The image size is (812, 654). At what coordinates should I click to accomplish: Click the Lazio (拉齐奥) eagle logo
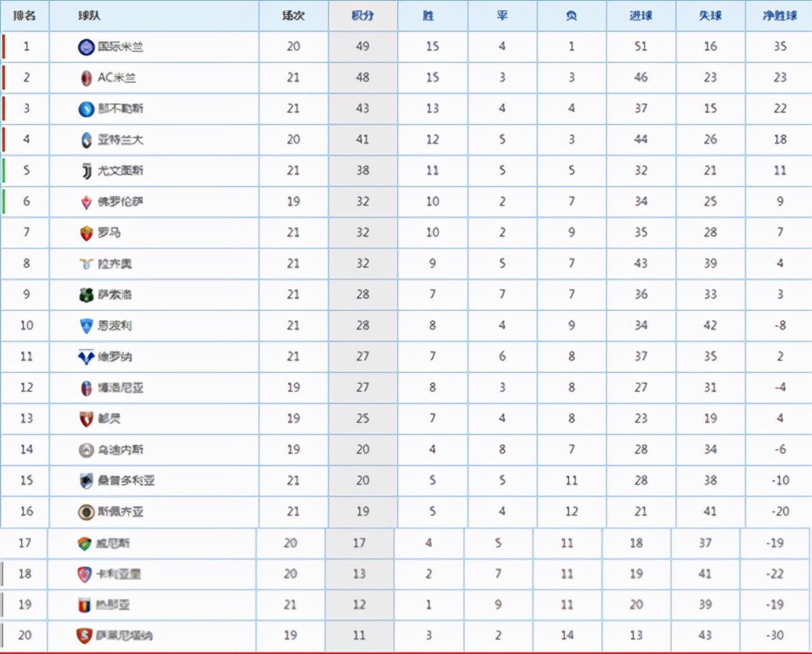click(86, 264)
